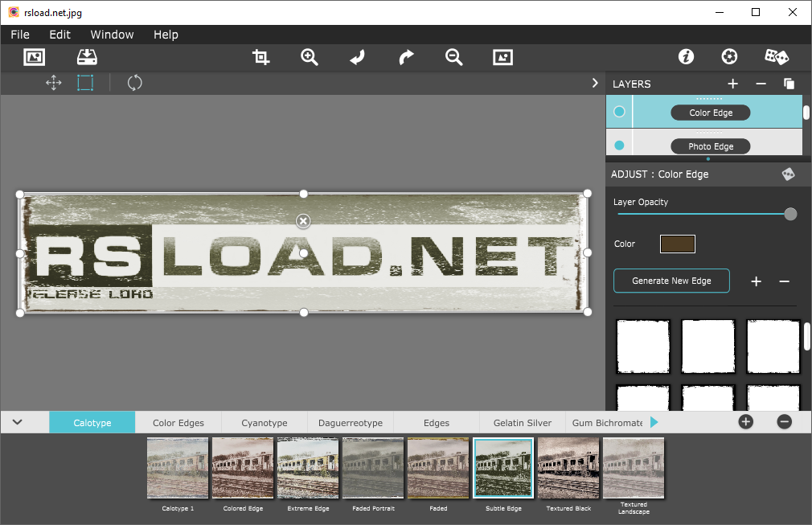This screenshot has width=812, height=525.
Task: Click the edge thumbnails scrollbar
Action: tap(807, 337)
